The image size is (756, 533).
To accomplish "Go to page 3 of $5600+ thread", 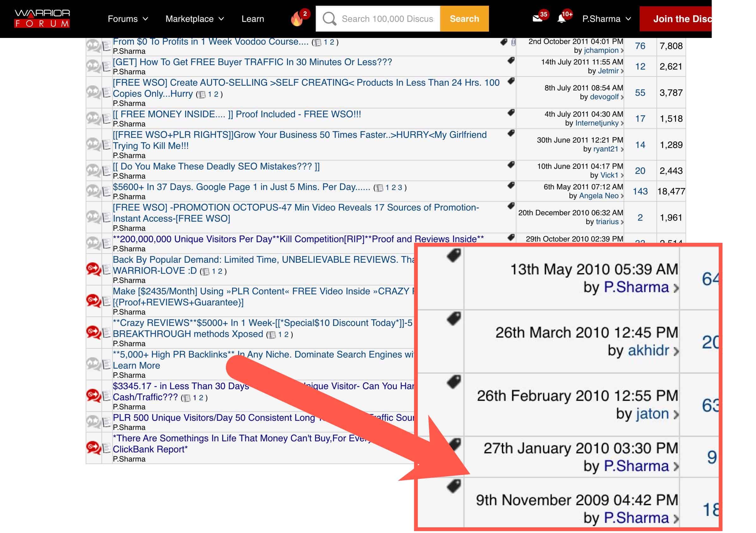I will click(x=400, y=187).
